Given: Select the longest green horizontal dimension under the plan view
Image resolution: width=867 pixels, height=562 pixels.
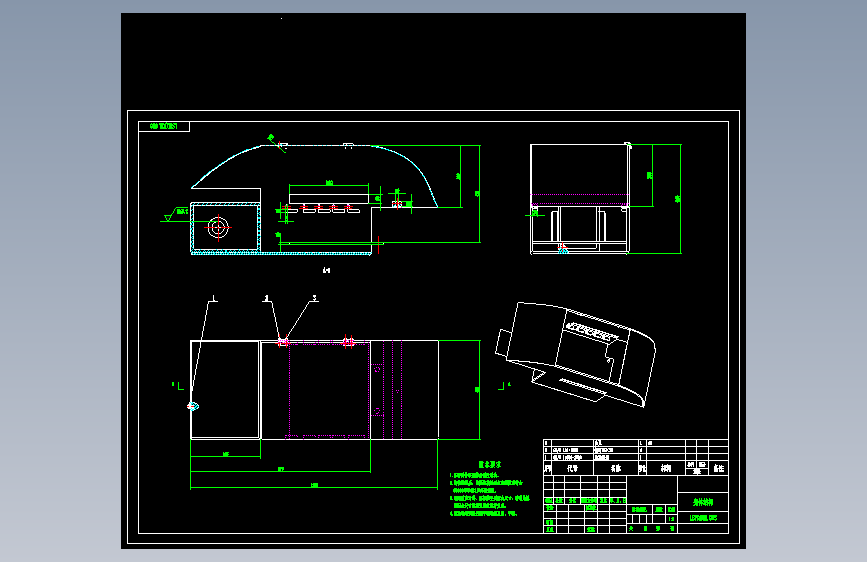Looking at the screenshot, I should [314, 487].
